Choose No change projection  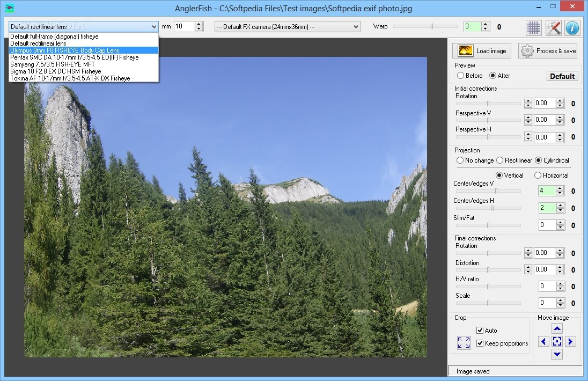click(x=475, y=160)
